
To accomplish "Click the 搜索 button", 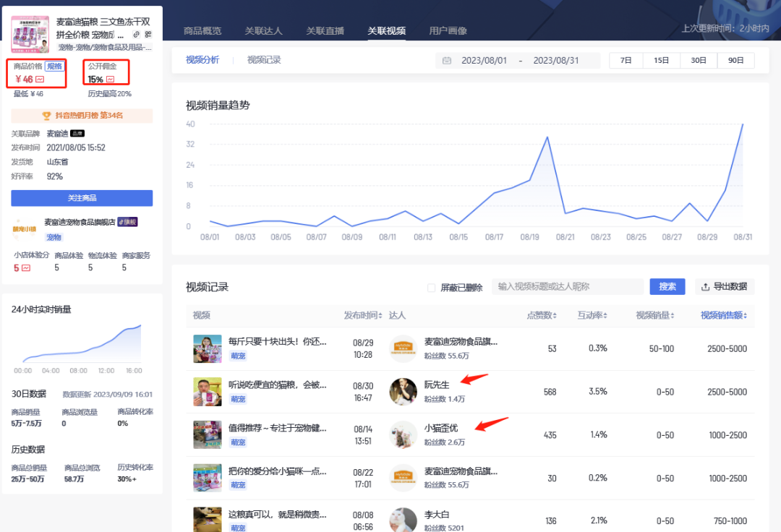I will 667,287.
